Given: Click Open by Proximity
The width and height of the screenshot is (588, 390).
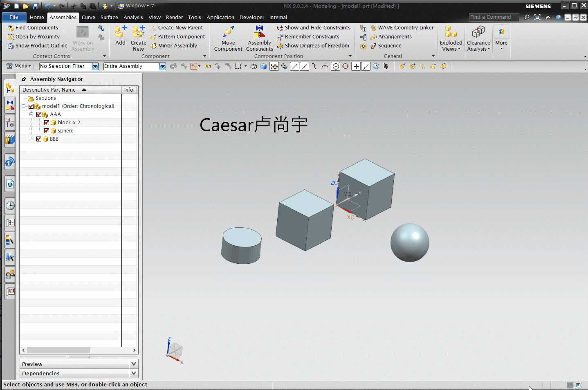Looking at the screenshot, I should [x=34, y=37].
